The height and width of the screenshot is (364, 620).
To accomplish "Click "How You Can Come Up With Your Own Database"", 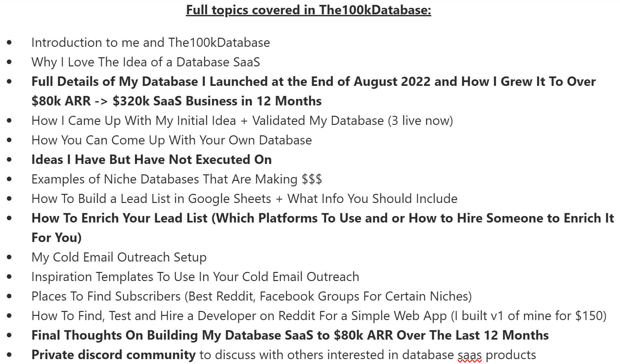I will click(x=172, y=140).
